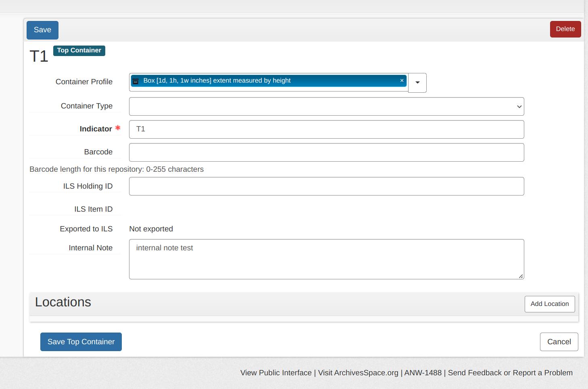Click the required asterisk next to Indicator

click(118, 128)
